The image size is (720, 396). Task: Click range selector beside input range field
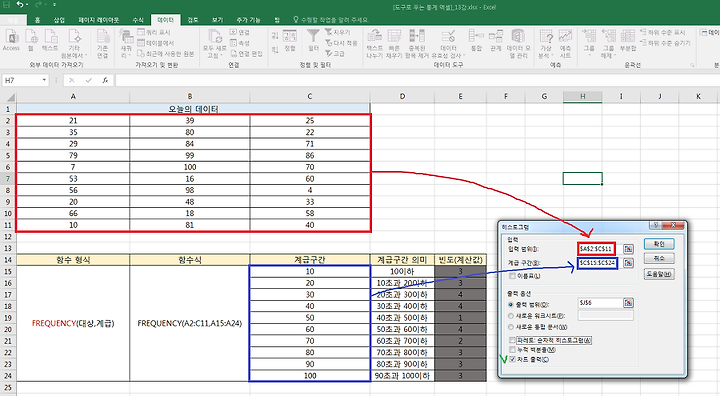coord(628,249)
